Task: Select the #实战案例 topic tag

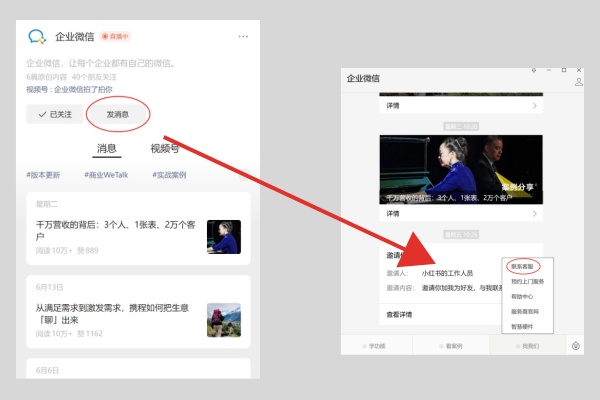Action: pyautogui.click(x=169, y=175)
